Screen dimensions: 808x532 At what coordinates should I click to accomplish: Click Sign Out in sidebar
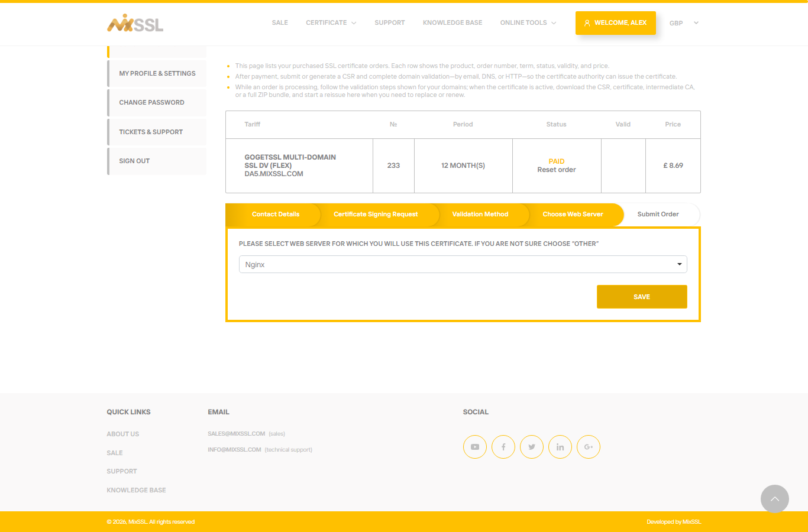pyautogui.click(x=157, y=161)
